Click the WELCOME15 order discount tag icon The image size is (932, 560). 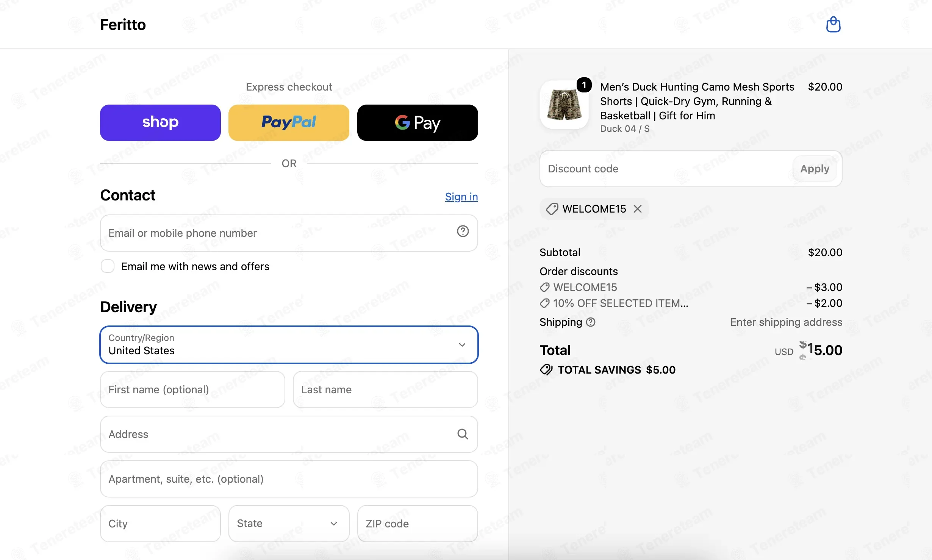coord(544,287)
